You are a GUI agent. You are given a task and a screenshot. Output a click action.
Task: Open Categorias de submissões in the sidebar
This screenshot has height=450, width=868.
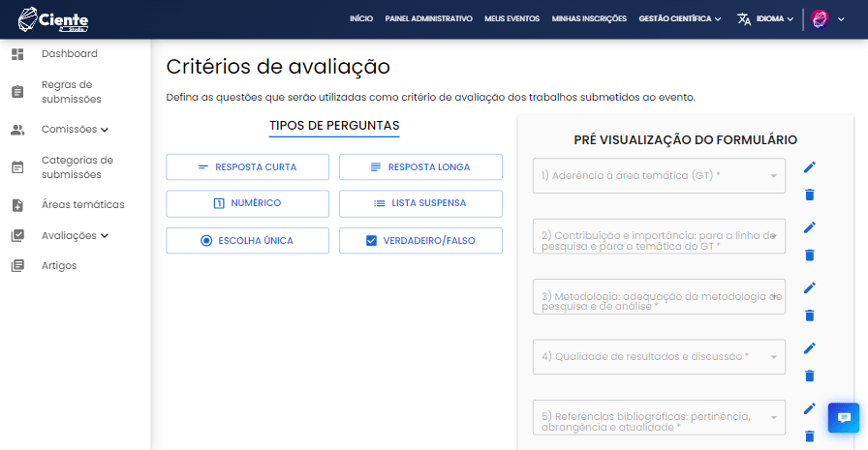point(77,167)
